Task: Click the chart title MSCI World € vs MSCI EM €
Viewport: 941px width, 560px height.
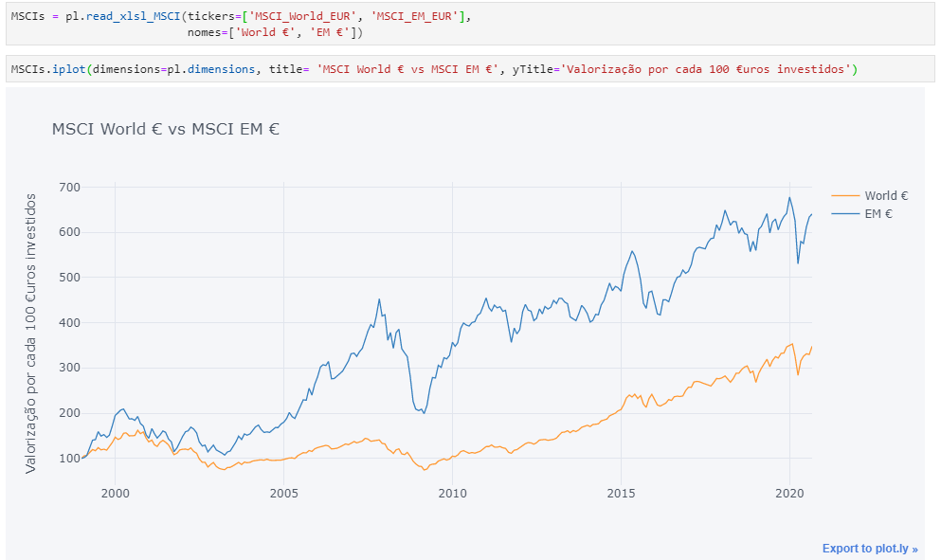Action: click(165, 129)
